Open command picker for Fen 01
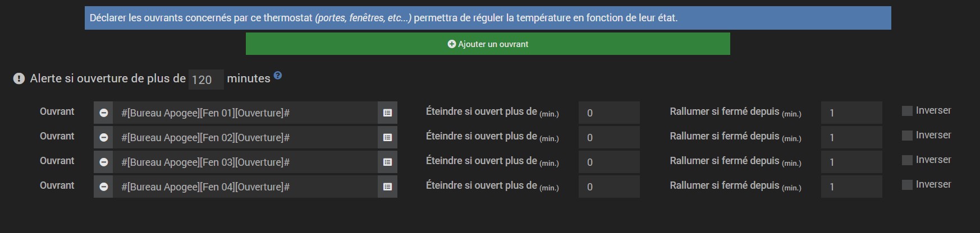This screenshot has width=980, height=233. (387, 113)
